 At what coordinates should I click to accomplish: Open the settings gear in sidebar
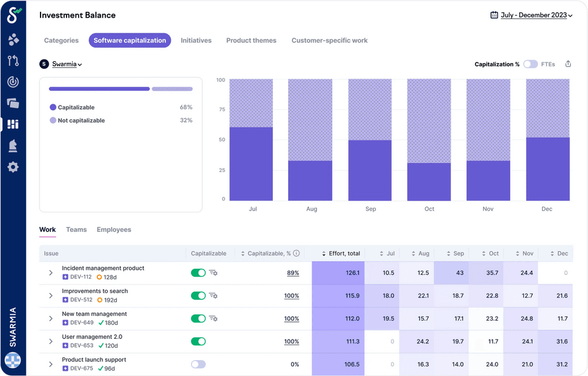(13, 167)
